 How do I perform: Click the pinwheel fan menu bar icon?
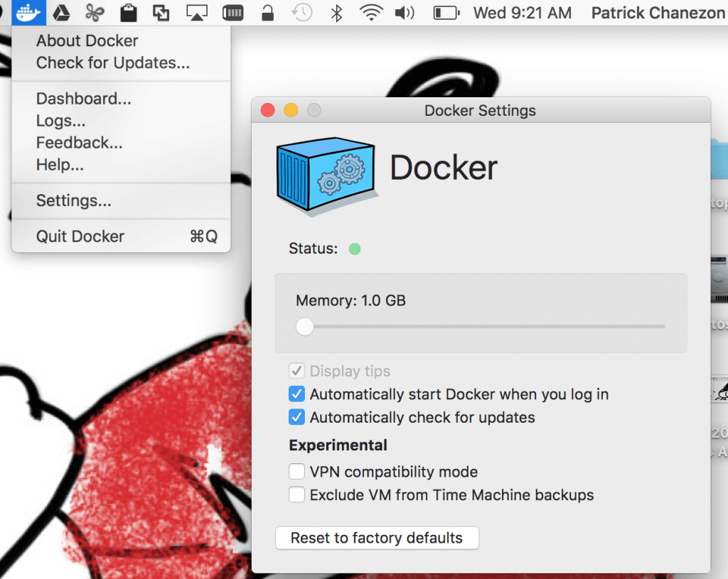click(x=95, y=13)
